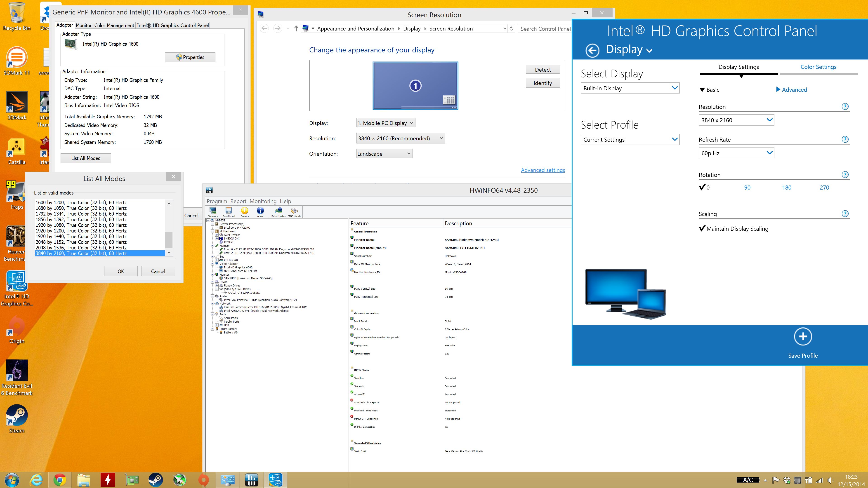
Task: Expand the ACPI Devices tree node
Action: point(217,235)
